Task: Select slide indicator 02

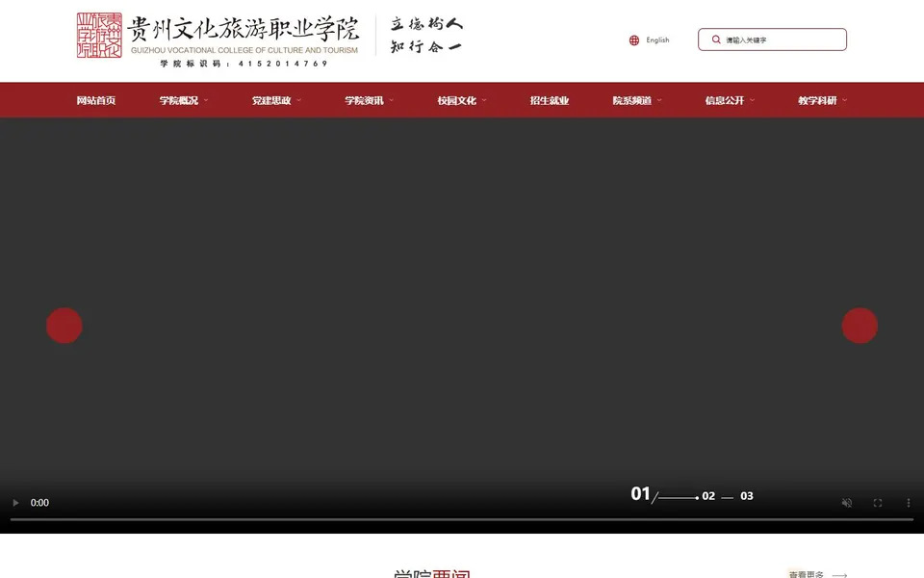Action: pos(708,496)
